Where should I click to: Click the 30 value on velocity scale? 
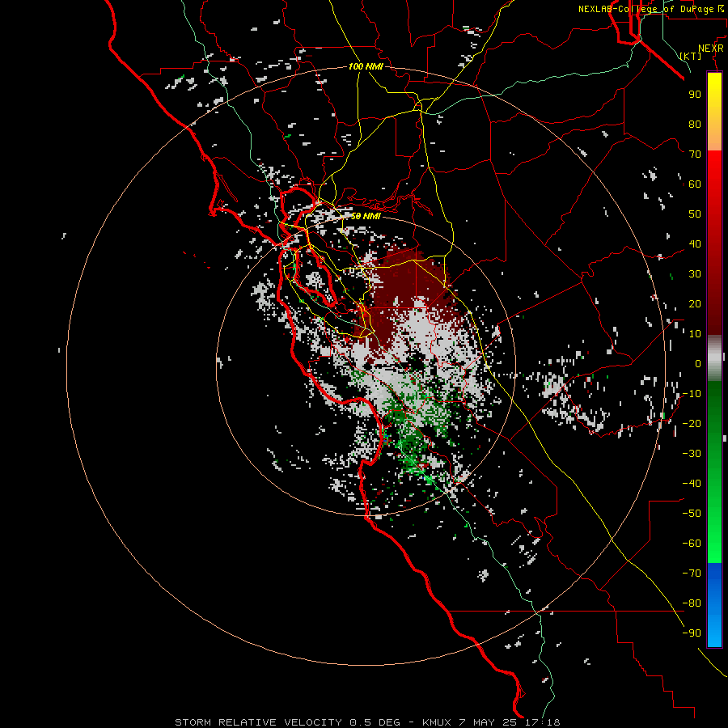point(695,274)
